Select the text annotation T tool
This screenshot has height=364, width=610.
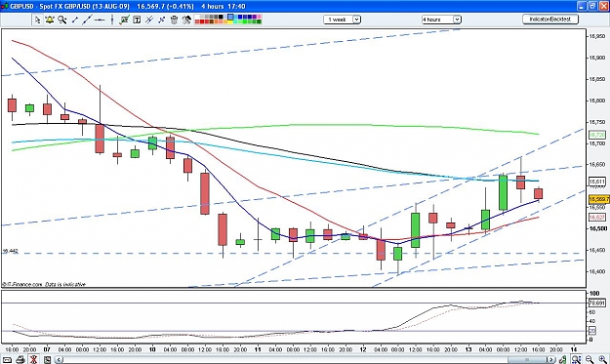pos(137,20)
